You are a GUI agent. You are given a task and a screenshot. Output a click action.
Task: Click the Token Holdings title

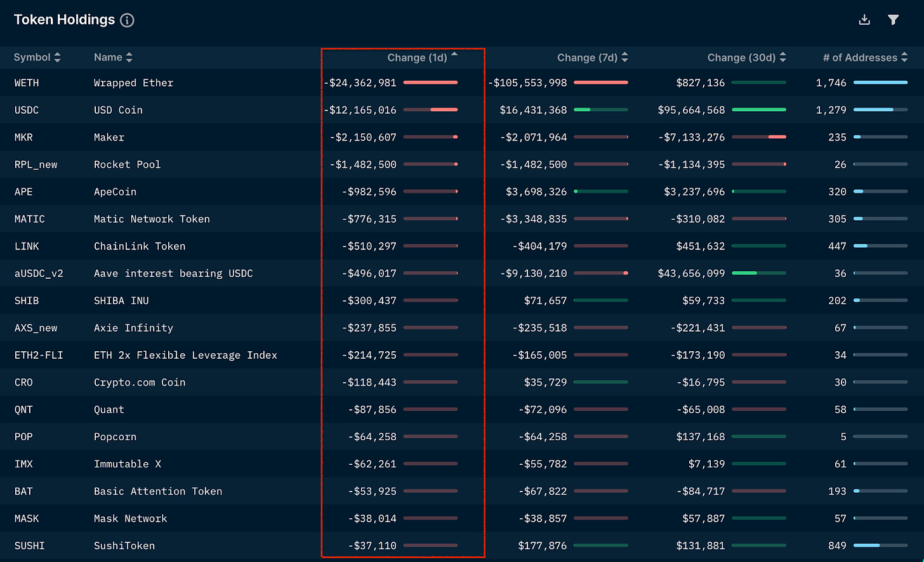pyautogui.click(x=64, y=20)
